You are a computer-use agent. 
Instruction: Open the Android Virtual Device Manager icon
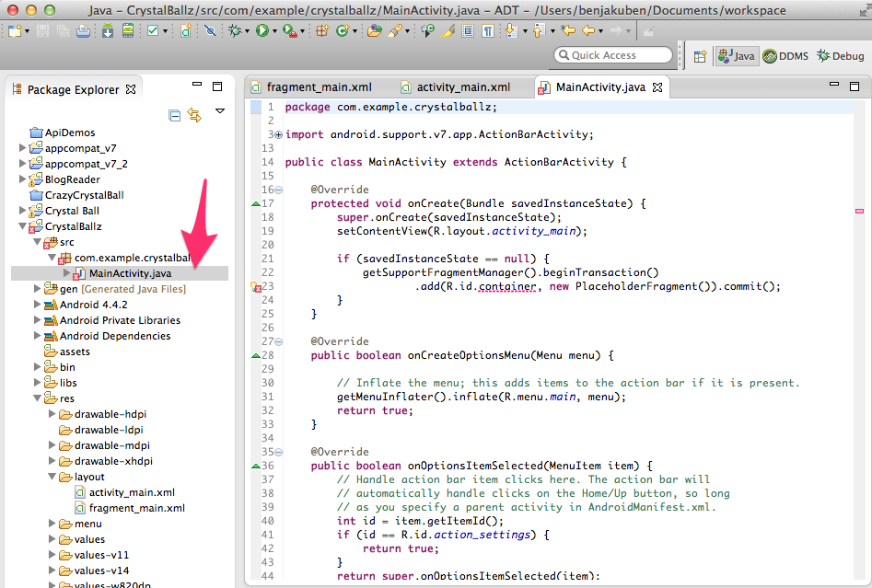coord(127,31)
